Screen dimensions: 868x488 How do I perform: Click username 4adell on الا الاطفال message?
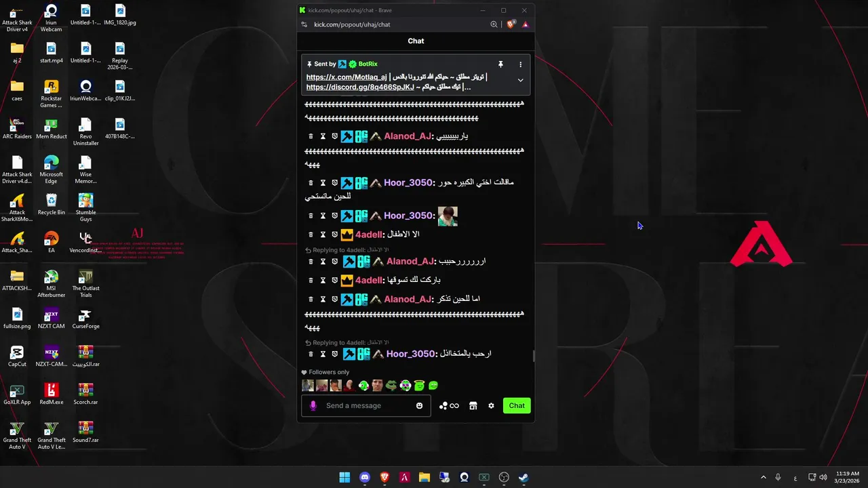tap(368, 235)
